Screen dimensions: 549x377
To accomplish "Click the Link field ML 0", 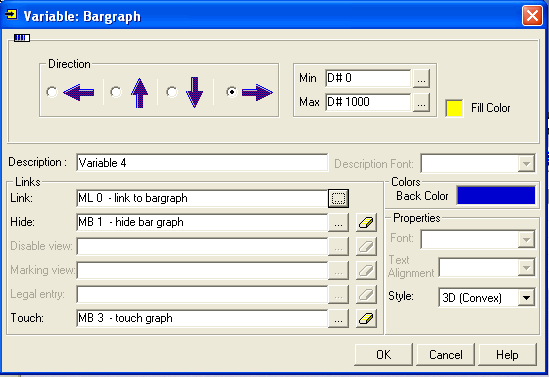I will coord(202,198).
